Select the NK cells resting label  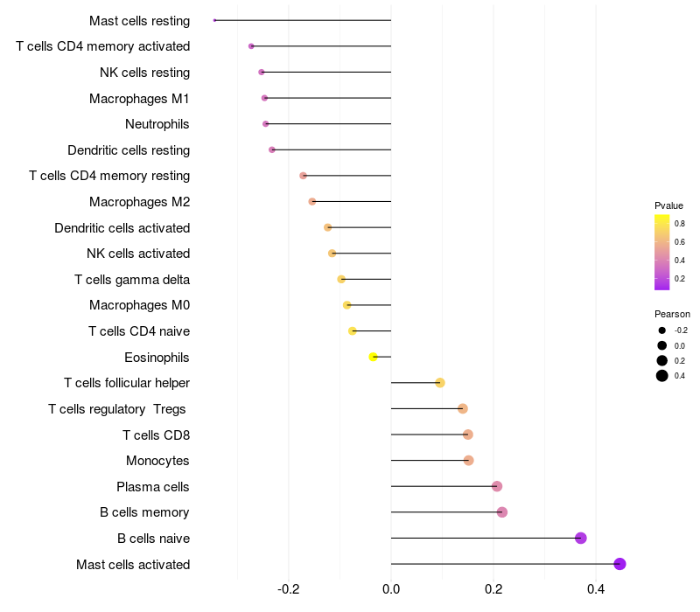pos(144,73)
